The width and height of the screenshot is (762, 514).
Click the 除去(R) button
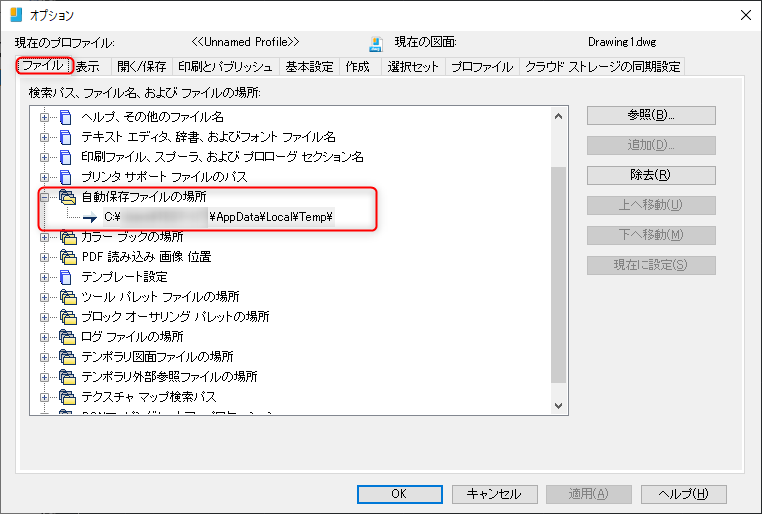click(x=651, y=175)
